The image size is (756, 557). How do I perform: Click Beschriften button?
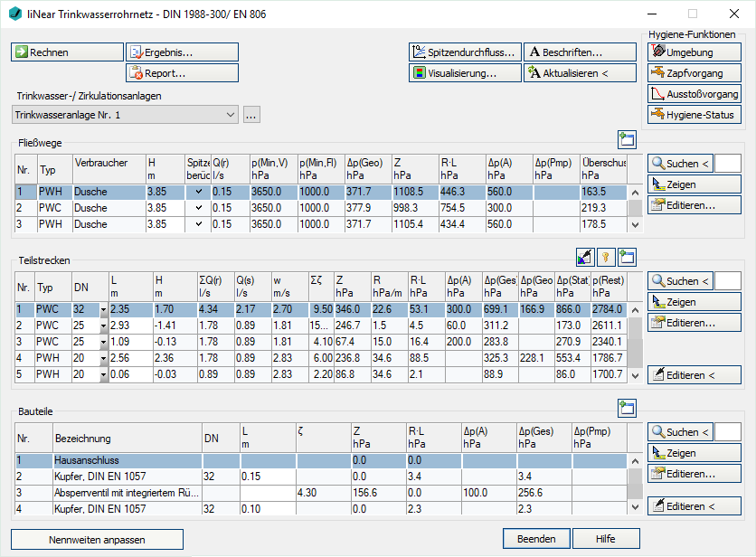580,52
